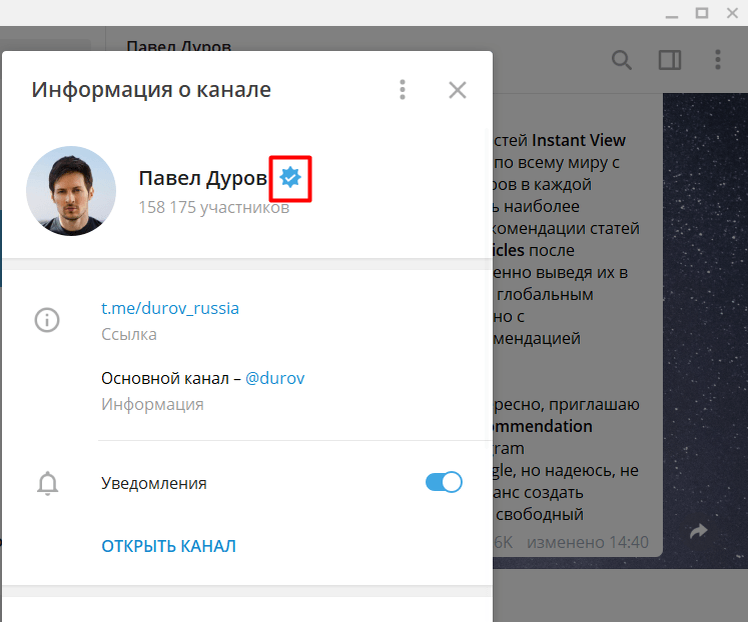Open the @durov main channel mention

[275, 378]
